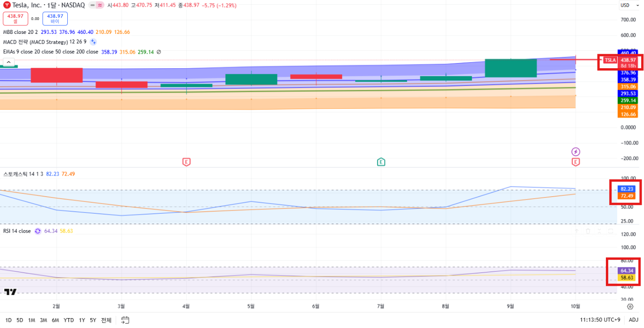Click the large green September candle
Screen dimensions: 644x328
click(511, 68)
